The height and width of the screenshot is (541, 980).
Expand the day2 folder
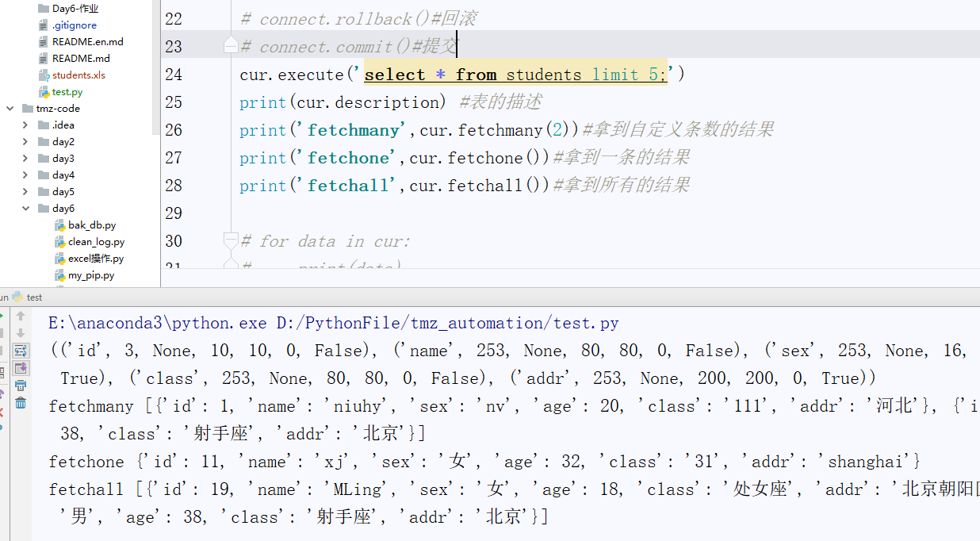(25, 142)
